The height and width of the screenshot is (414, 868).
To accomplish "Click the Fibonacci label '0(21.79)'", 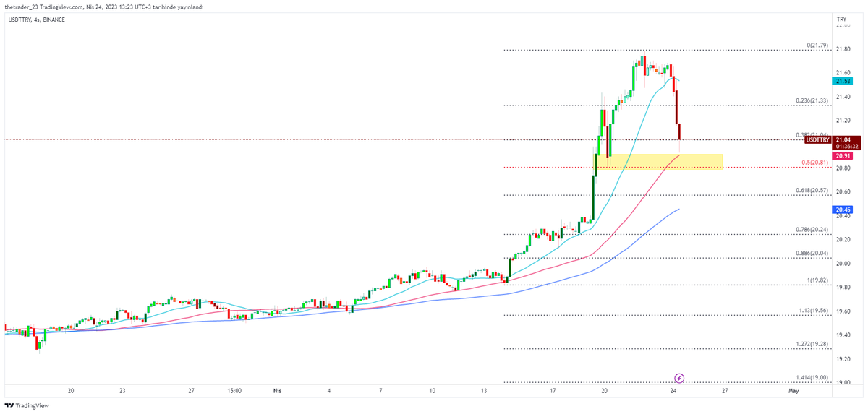I will tap(817, 46).
